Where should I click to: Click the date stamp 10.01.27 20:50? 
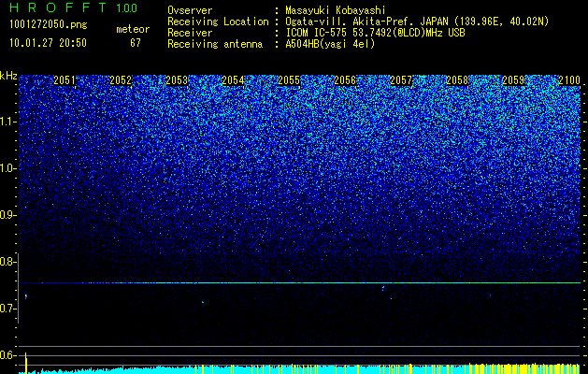click(x=49, y=43)
